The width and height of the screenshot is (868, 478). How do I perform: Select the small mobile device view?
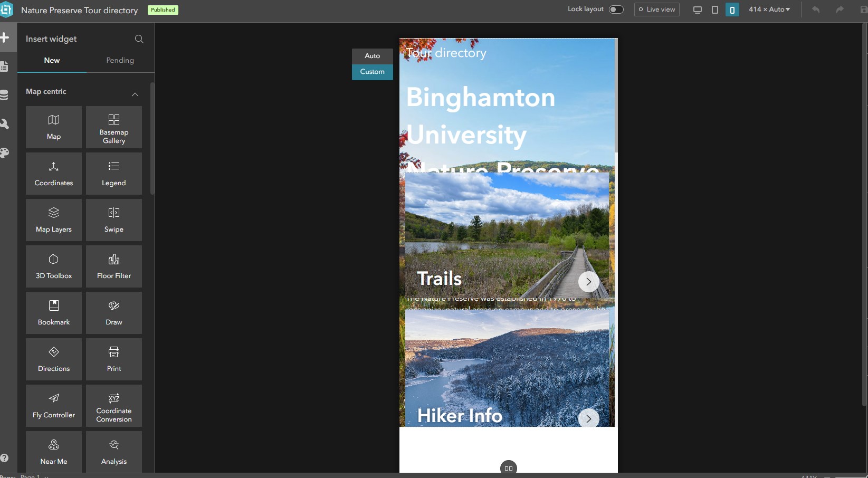pyautogui.click(x=732, y=9)
